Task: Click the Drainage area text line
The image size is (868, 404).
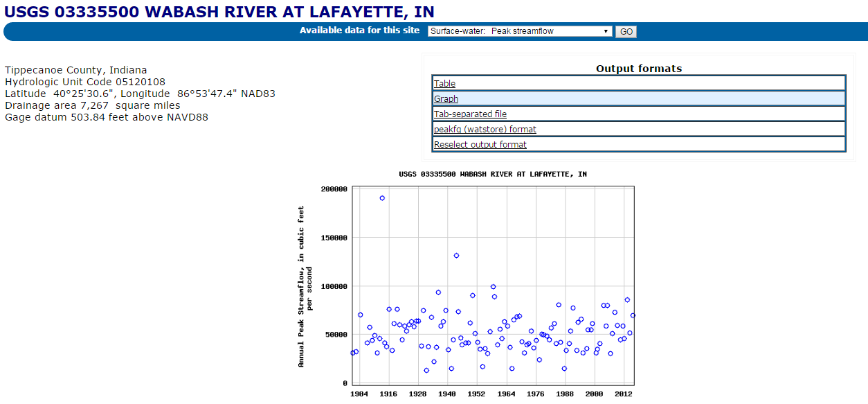Action: 92,105
